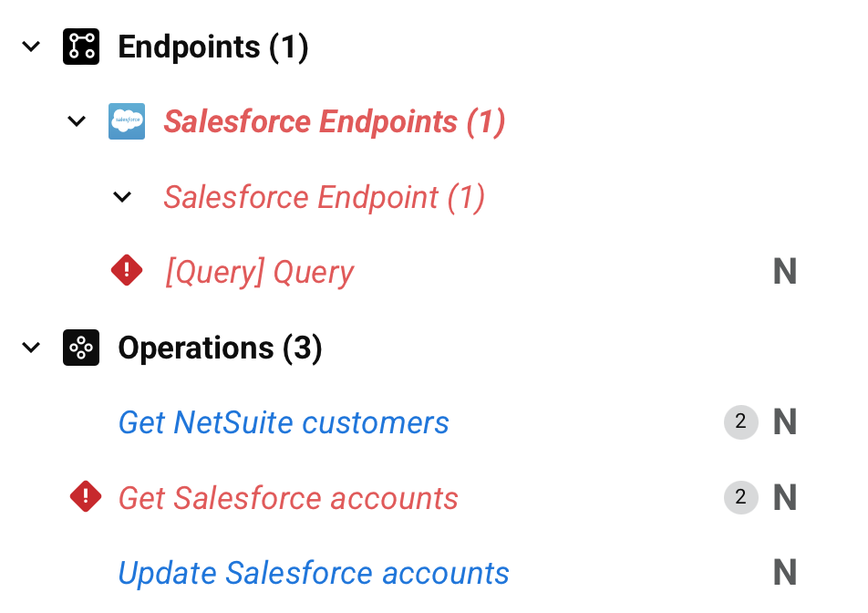Screen dimensions: 868x613
Task: Collapse the Salesforce Endpoints group
Action: pos(77,121)
